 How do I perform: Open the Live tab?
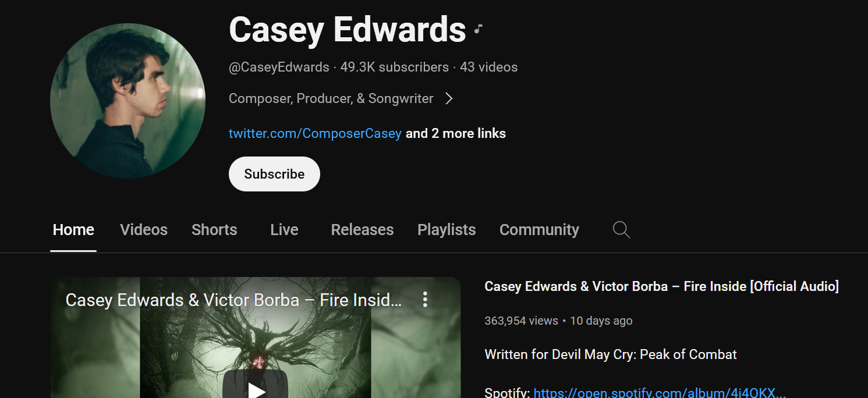pos(284,230)
